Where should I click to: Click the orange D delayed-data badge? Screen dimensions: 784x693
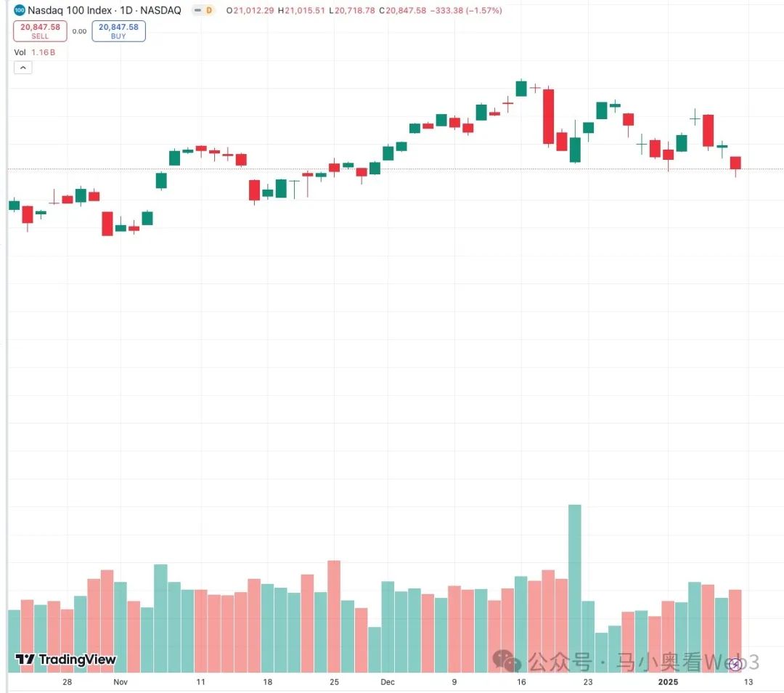[x=209, y=10]
